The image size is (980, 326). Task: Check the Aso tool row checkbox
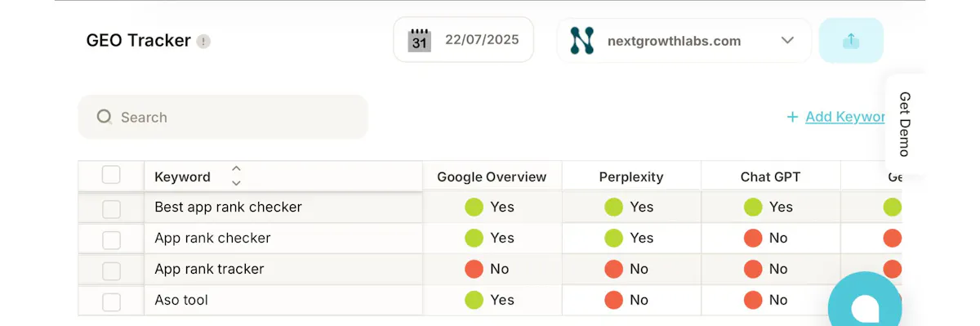[x=111, y=302]
